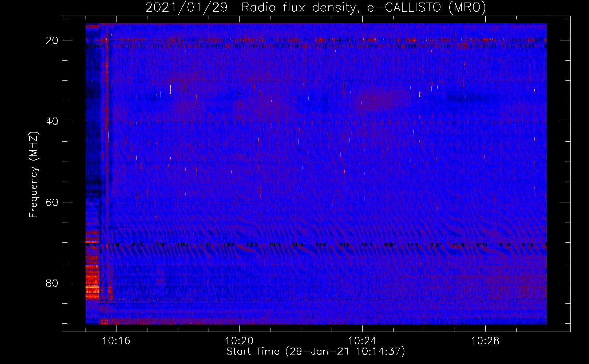
Task: Click the 10:20 time tick label
Action: 239,341
